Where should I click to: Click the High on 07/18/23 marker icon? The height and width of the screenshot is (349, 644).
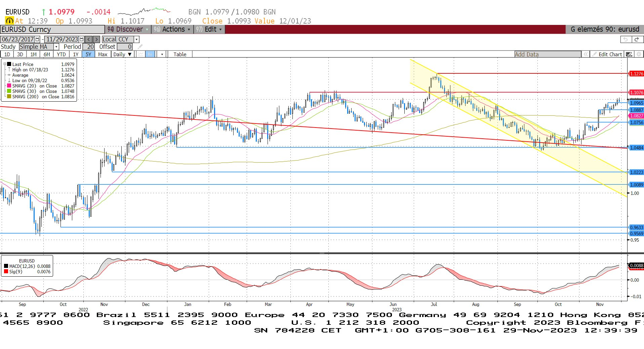click(x=9, y=70)
